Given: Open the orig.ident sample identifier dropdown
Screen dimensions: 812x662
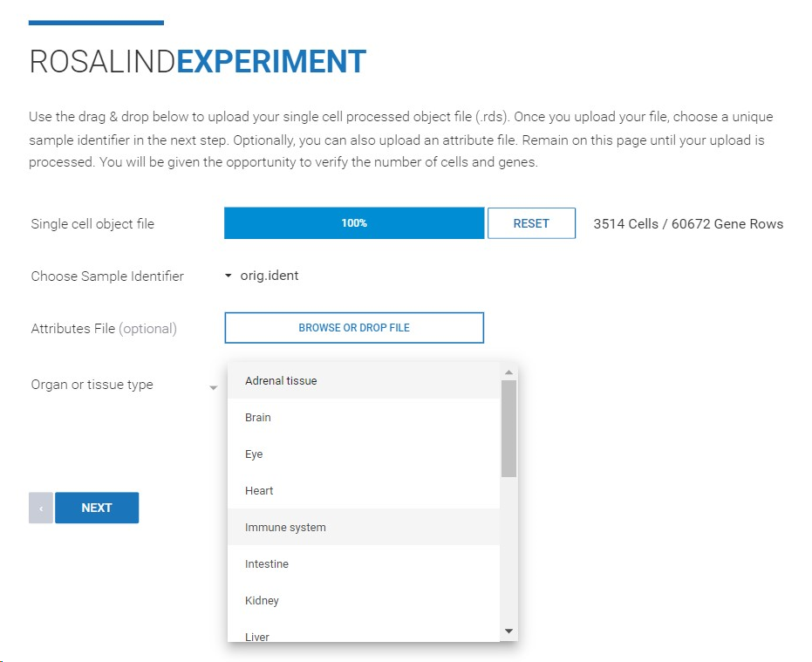Looking at the screenshot, I should coord(262,276).
